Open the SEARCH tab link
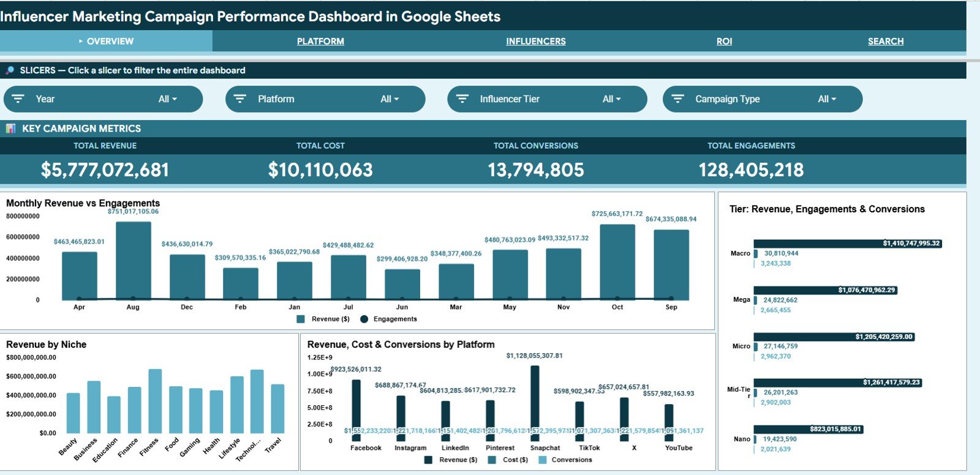 point(886,41)
